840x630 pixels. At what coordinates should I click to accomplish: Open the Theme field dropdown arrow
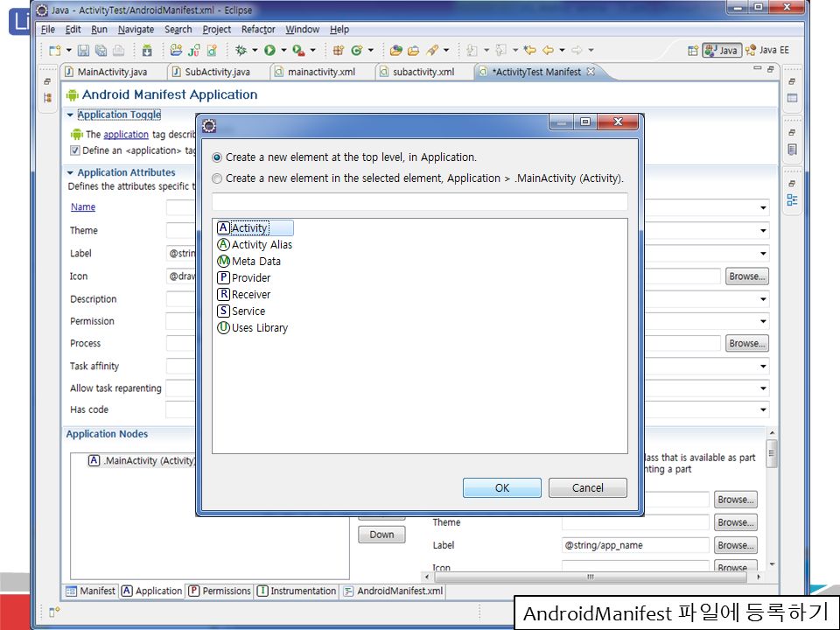click(763, 230)
